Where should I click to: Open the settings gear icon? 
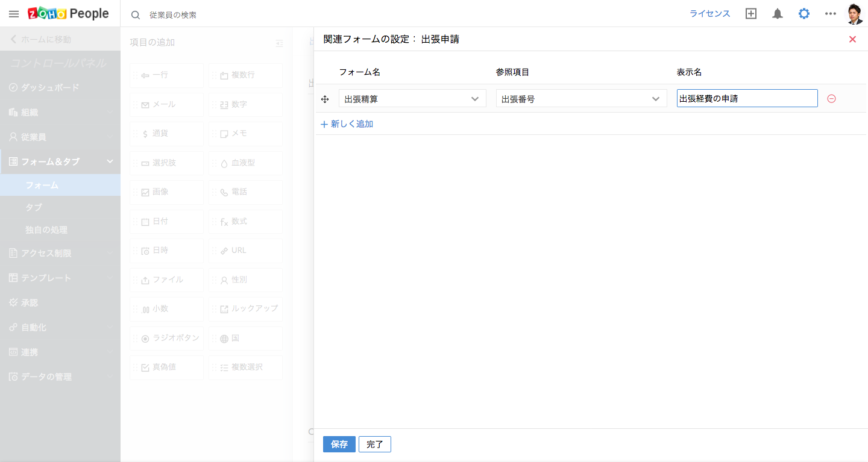804,14
